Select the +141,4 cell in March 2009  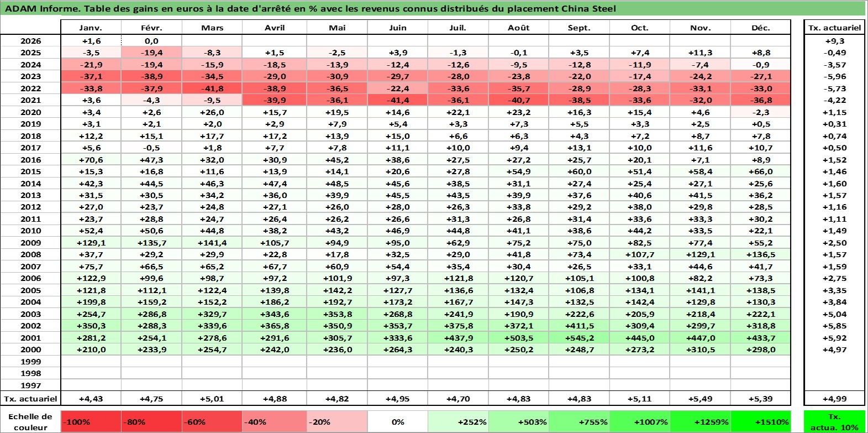click(x=212, y=243)
